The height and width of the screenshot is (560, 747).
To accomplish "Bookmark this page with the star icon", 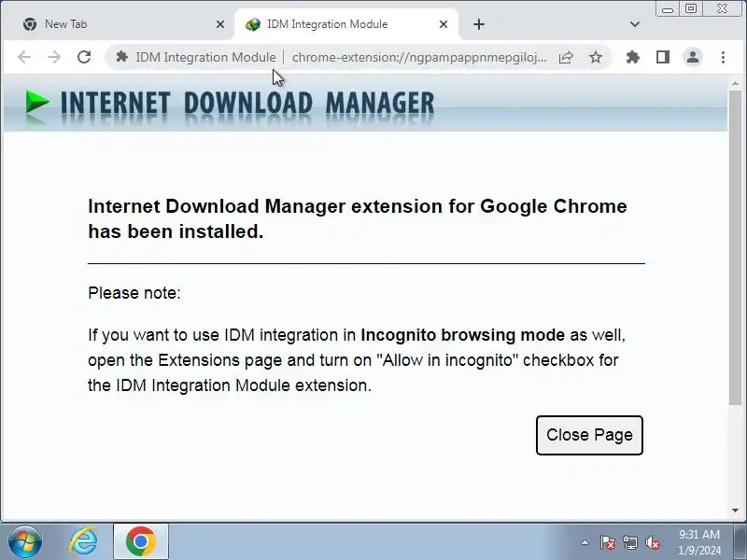I will point(596,57).
